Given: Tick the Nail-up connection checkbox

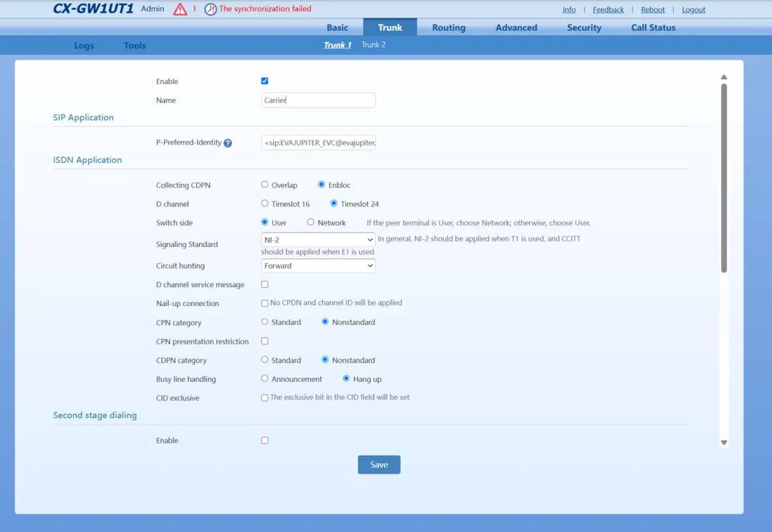Looking at the screenshot, I should point(265,303).
